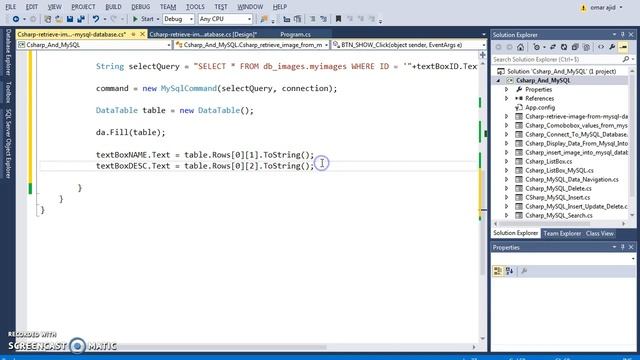The height and width of the screenshot is (360, 640).
Task: Click the split editor icon above the vertical scrollbar
Action: pyautogui.click(x=483, y=55)
